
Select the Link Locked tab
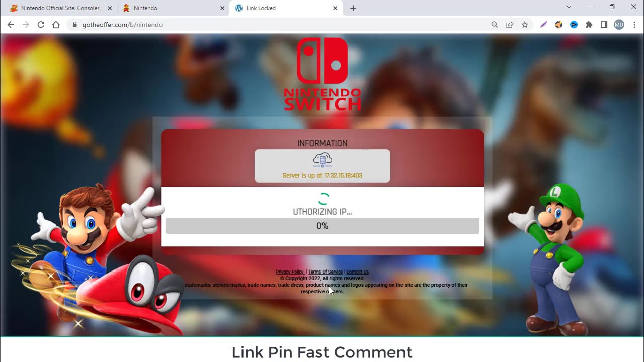(285, 8)
